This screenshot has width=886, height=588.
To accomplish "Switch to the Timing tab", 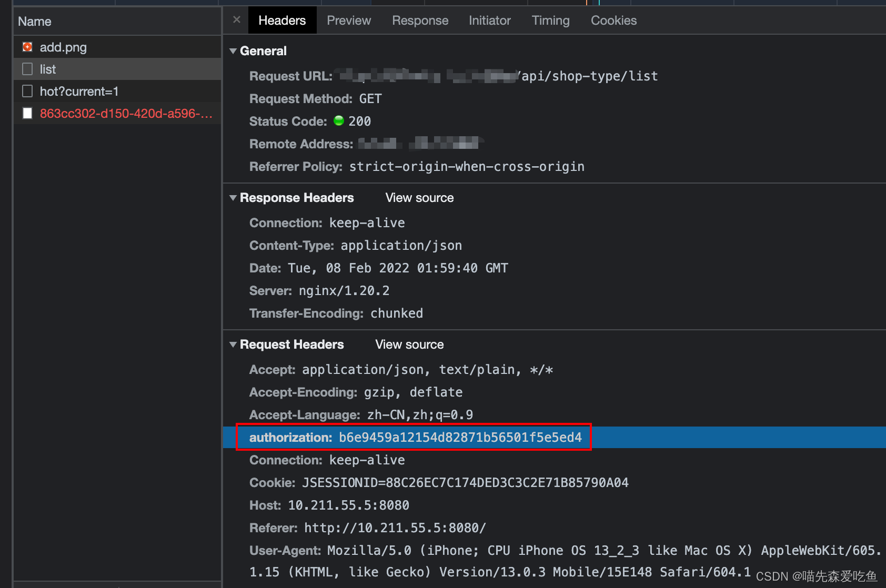I will 550,21.
